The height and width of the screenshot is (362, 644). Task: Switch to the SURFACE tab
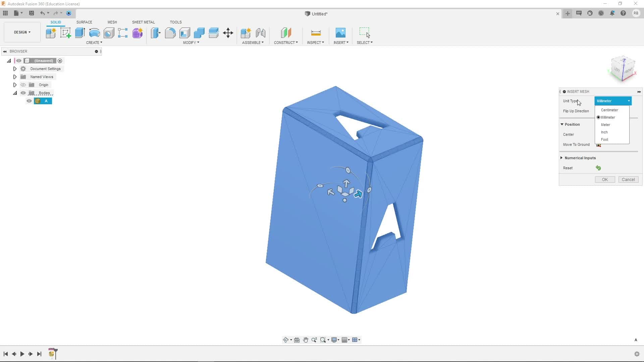[84, 22]
